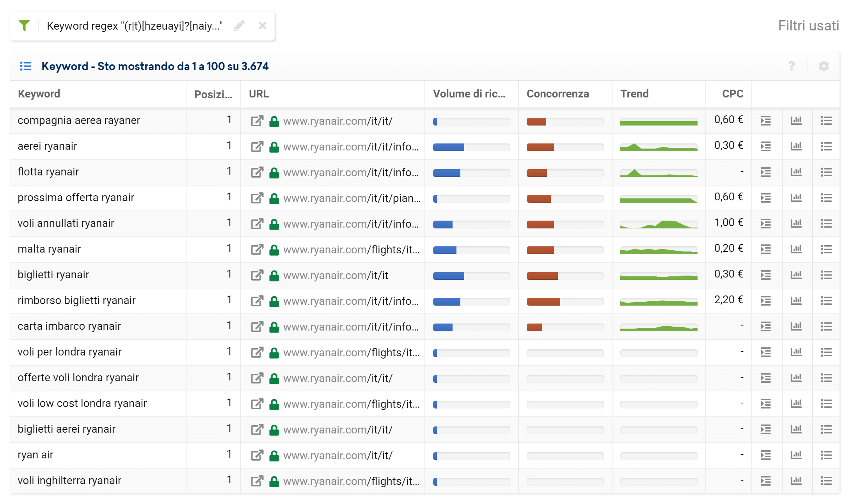Click competition bar for carta imbarco ryanair
Image resolution: width=854 pixels, height=504 pixels.
(565, 327)
